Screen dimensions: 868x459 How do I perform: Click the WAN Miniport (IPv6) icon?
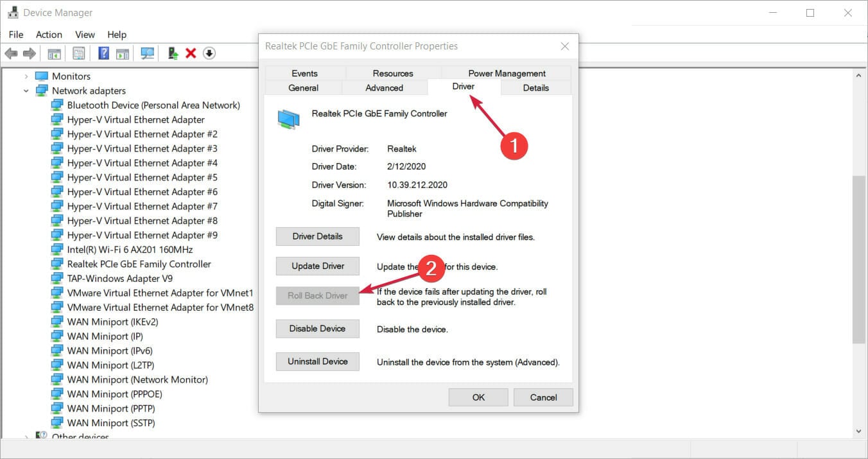point(57,351)
